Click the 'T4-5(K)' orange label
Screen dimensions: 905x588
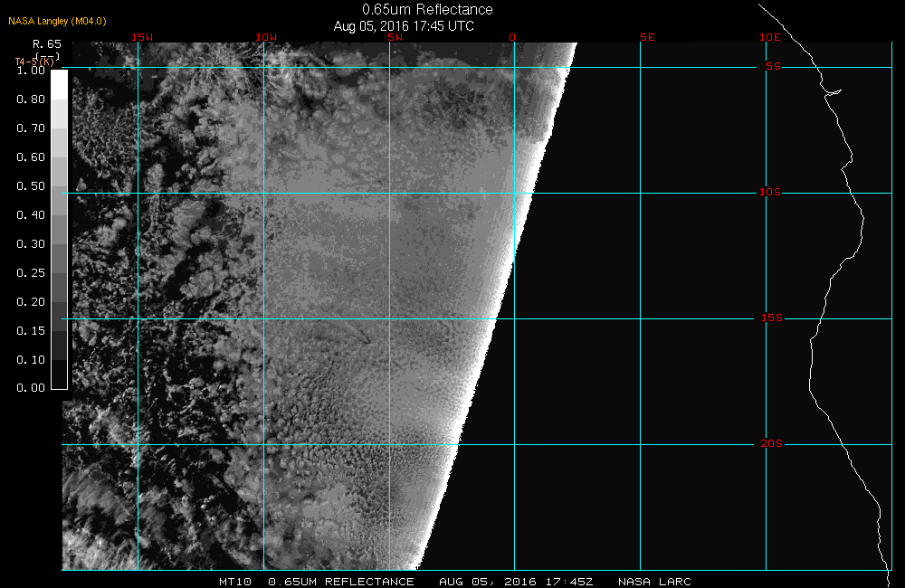[34, 62]
